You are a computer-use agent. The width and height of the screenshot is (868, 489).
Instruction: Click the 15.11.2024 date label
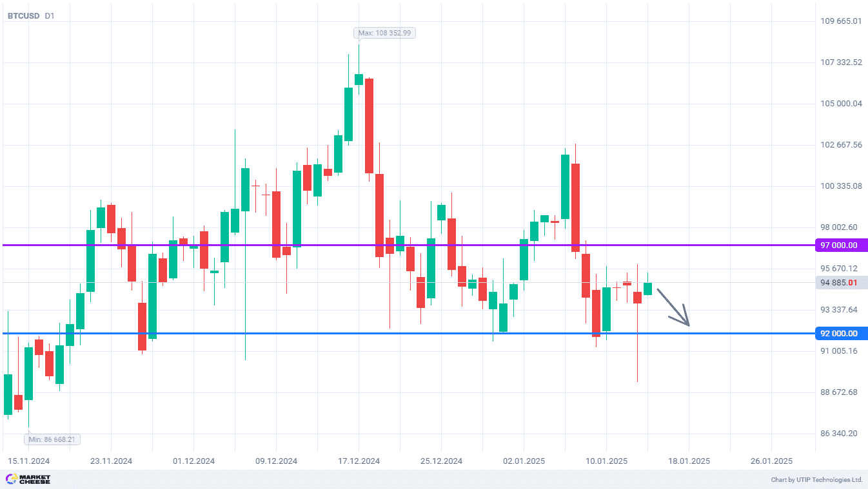(x=28, y=461)
